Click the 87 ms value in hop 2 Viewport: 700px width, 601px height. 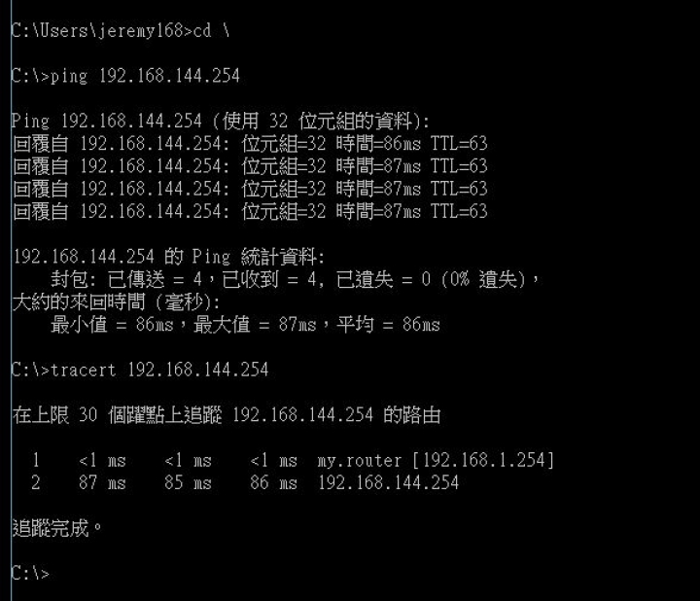coord(102,482)
